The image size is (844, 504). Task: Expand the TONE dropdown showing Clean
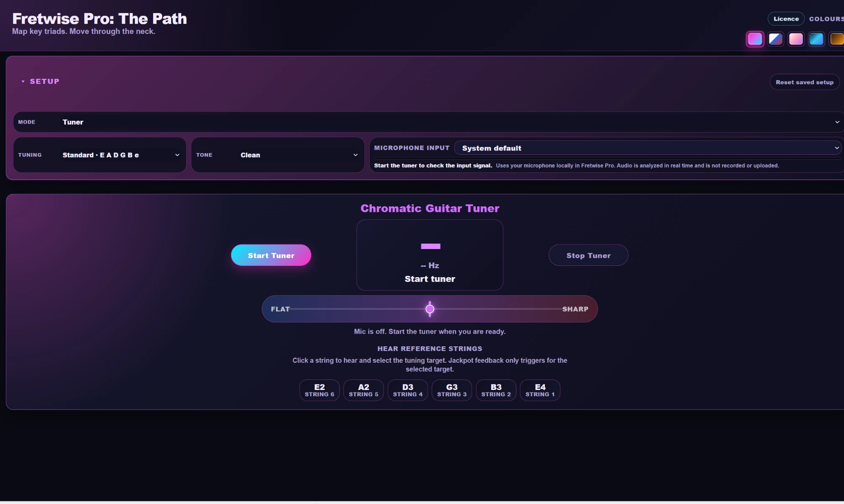coord(278,155)
